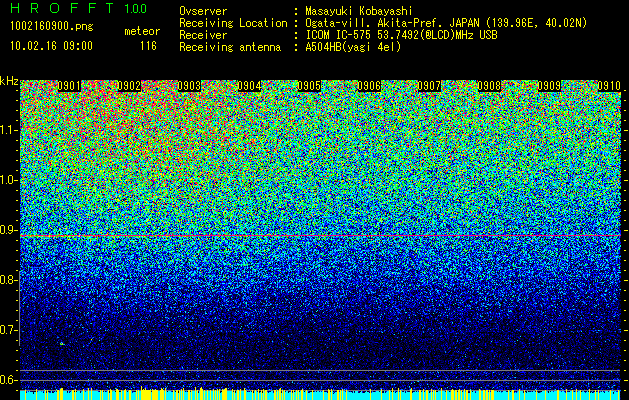The image size is (629, 400).
Task: Click the 0901 time marker
Action: (69, 86)
